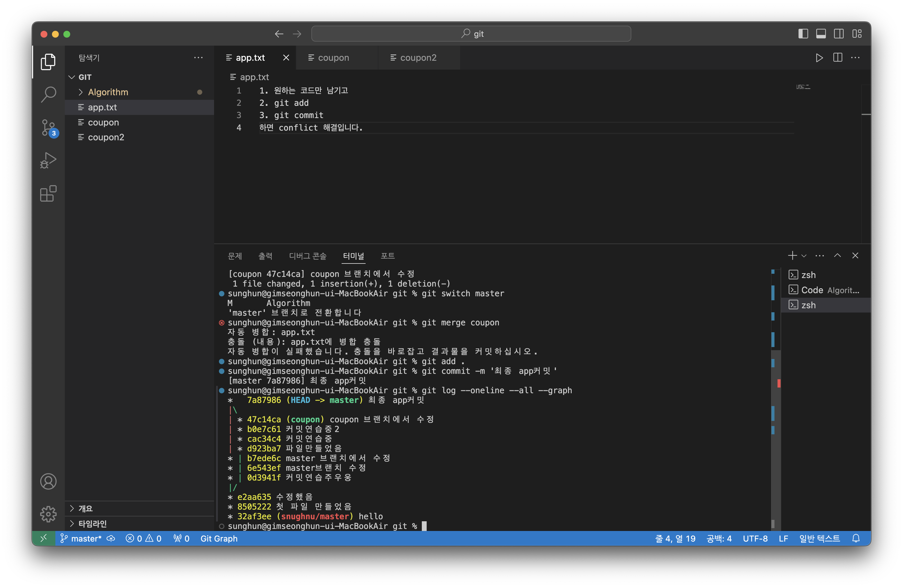Open the Manage gear menu
Viewport: 903px width, 588px height.
pos(48,514)
